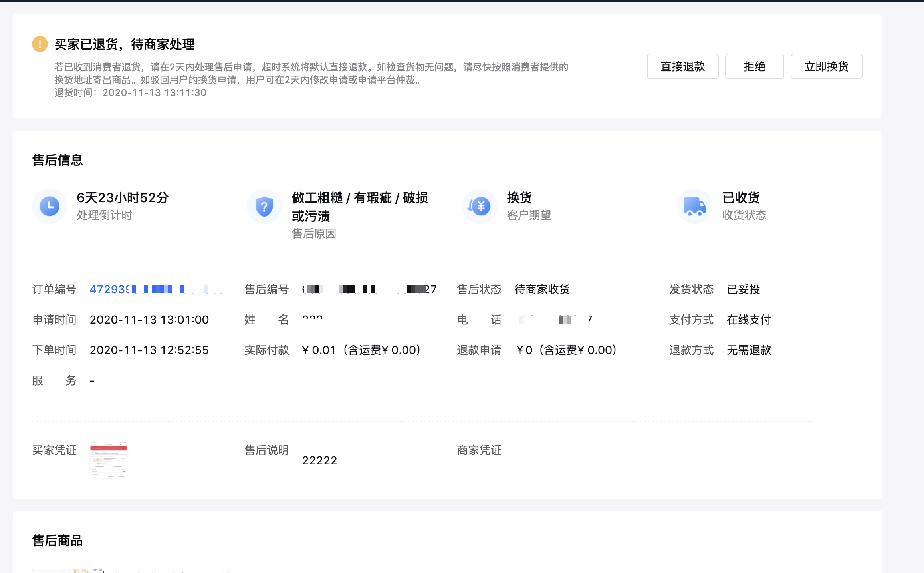Click the yen icon for 客户期望
Viewport: 924px width, 573px height.
coord(480,206)
